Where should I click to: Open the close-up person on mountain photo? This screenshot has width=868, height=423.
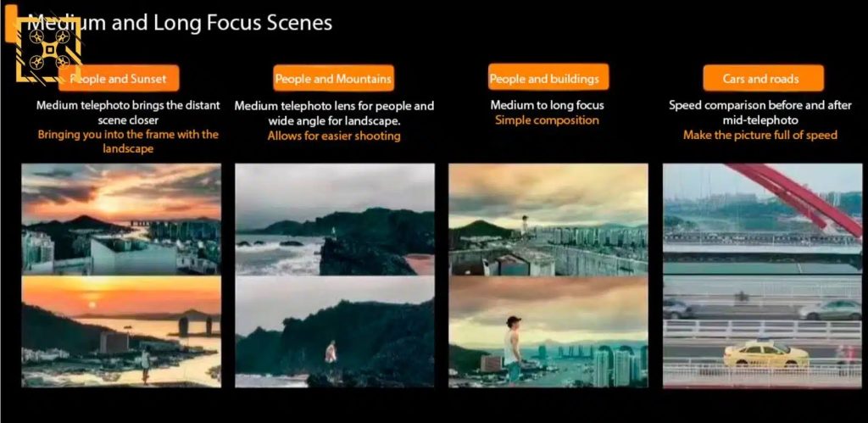(335, 331)
